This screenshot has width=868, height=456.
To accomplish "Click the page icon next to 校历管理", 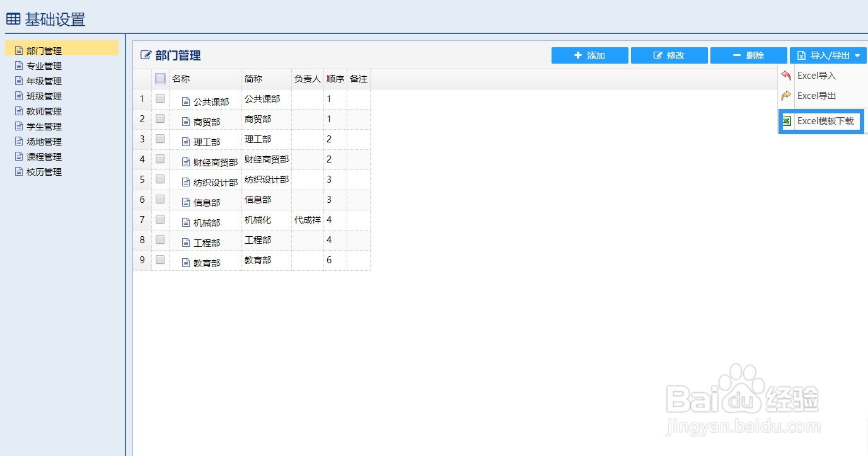I will pyautogui.click(x=18, y=171).
